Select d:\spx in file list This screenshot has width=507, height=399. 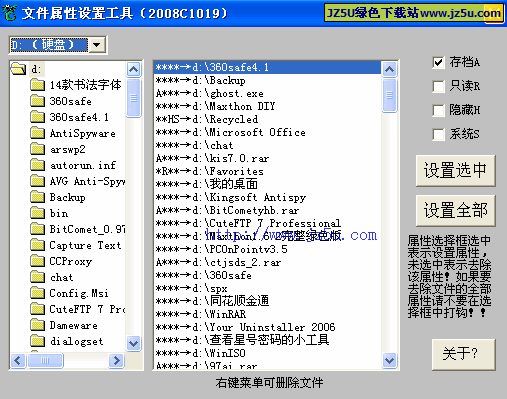coord(267,288)
